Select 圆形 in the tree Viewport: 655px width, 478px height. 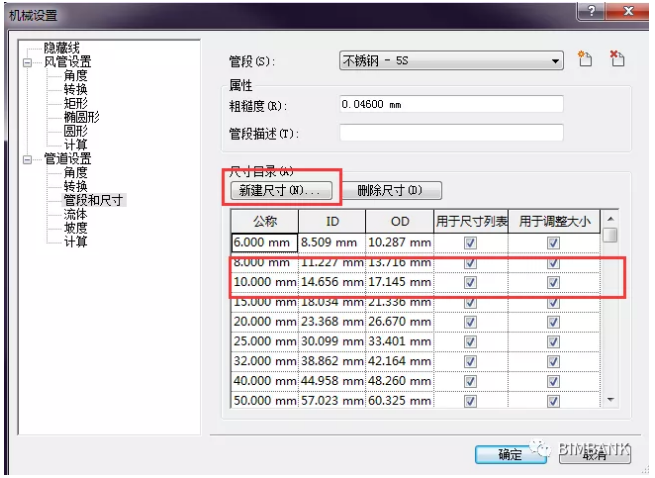(76, 131)
